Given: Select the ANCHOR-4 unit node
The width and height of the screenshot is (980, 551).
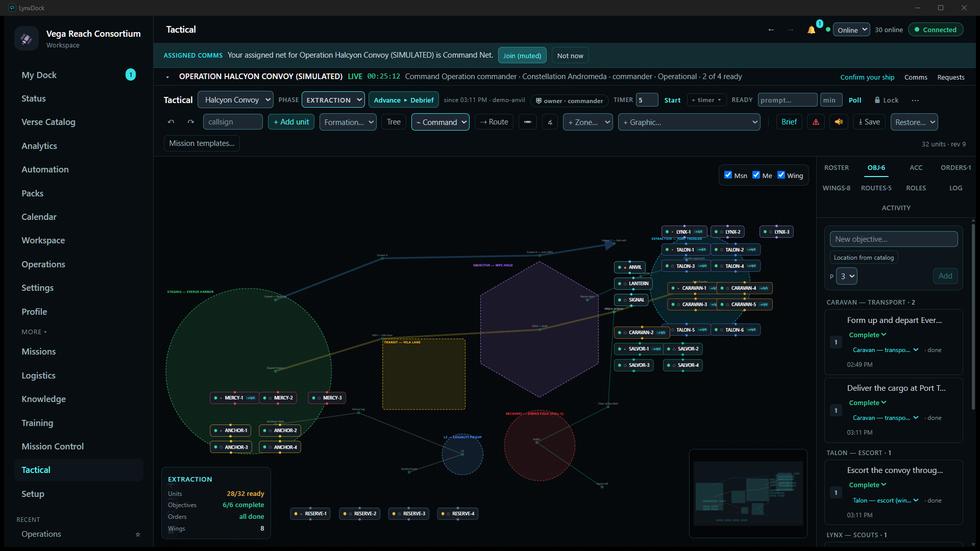Looking at the screenshot, I should [x=280, y=447].
